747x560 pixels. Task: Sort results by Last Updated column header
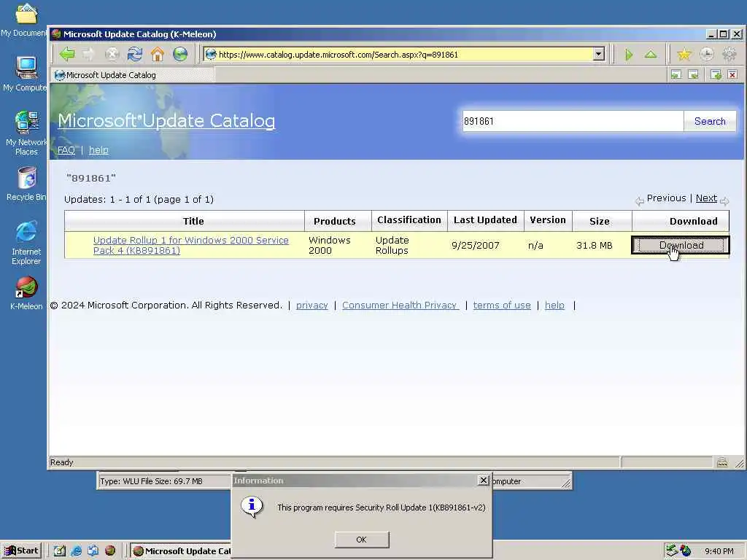click(485, 220)
